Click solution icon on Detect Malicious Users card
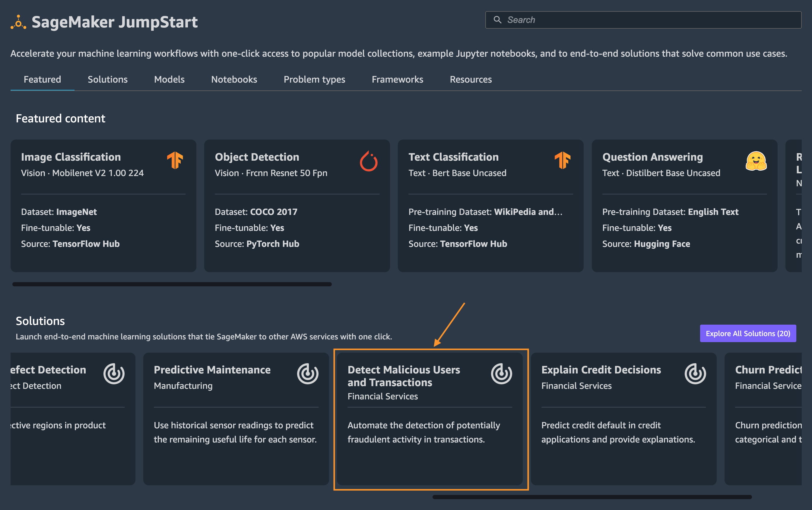The image size is (812, 510). pyautogui.click(x=501, y=373)
